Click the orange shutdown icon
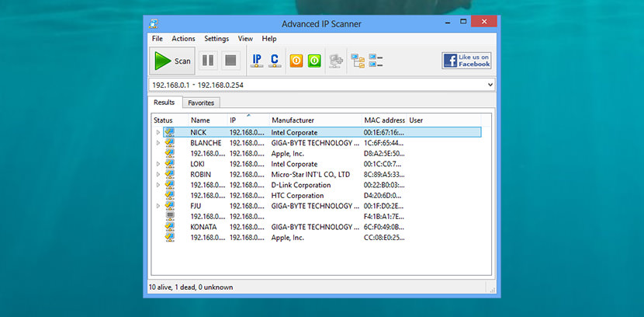 [x=296, y=61]
